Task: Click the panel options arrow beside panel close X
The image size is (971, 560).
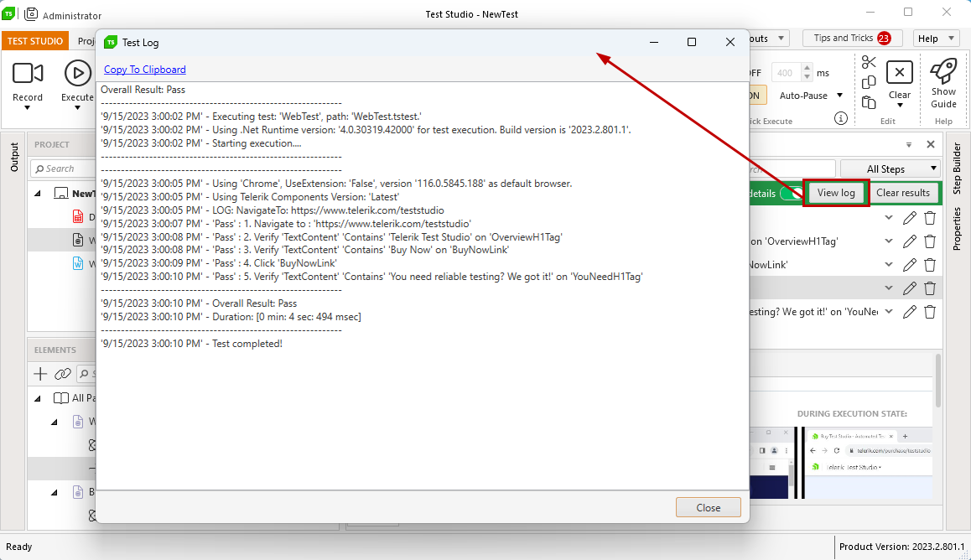Action: [x=908, y=145]
